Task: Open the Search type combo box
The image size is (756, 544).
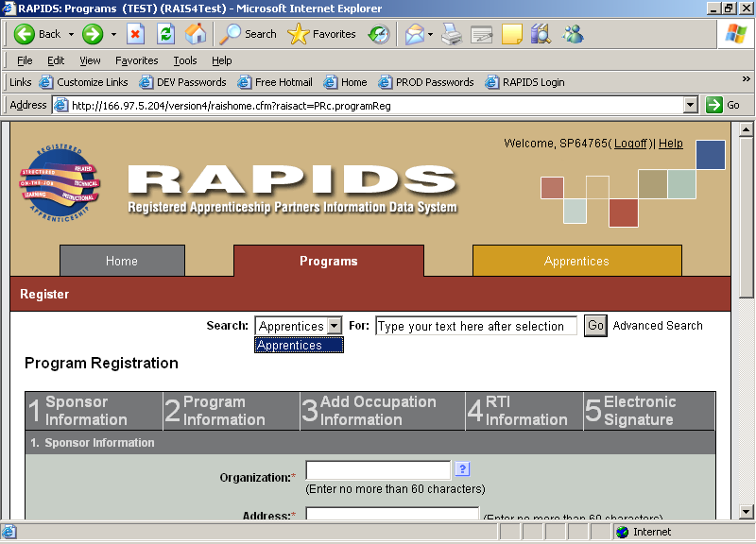Action: click(299, 326)
